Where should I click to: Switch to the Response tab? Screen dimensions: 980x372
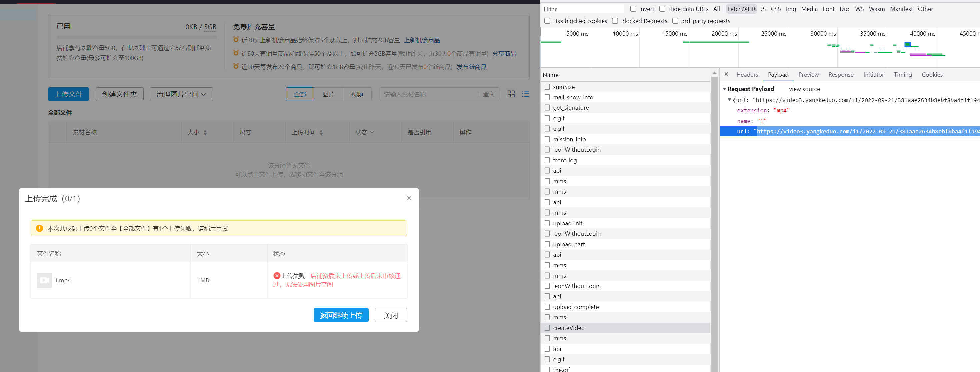pos(841,74)
